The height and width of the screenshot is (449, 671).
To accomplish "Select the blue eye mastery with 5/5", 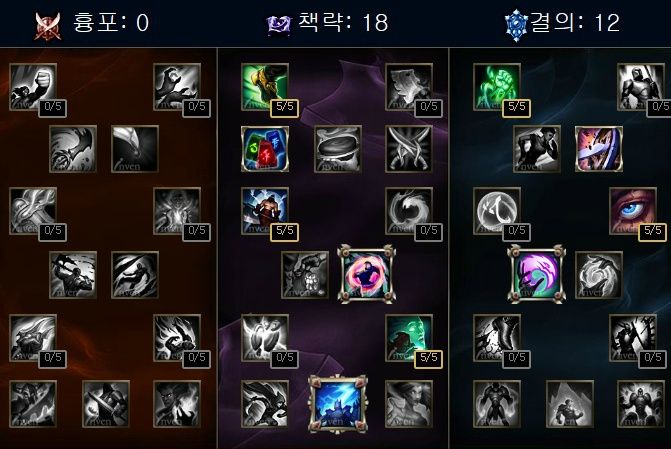I will coord(632,211).
